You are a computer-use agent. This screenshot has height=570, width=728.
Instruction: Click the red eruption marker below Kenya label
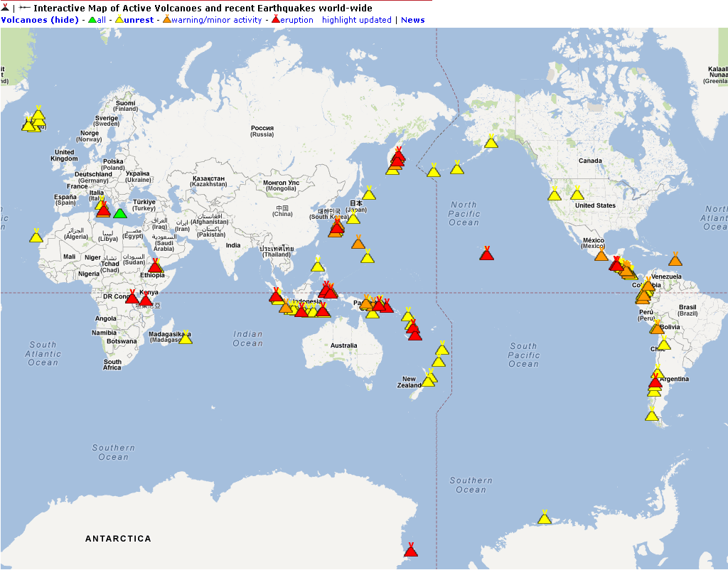click(146, 299)
